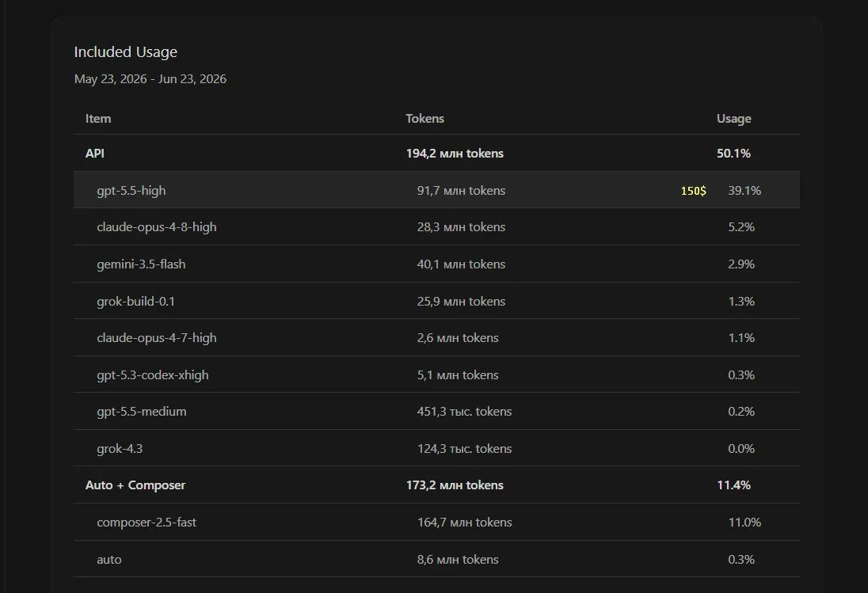The height and width of the screenshot is (593, 868).
Task: Select the gpt-5.3-codex-xhigh row
Action: tap(436, 374)
